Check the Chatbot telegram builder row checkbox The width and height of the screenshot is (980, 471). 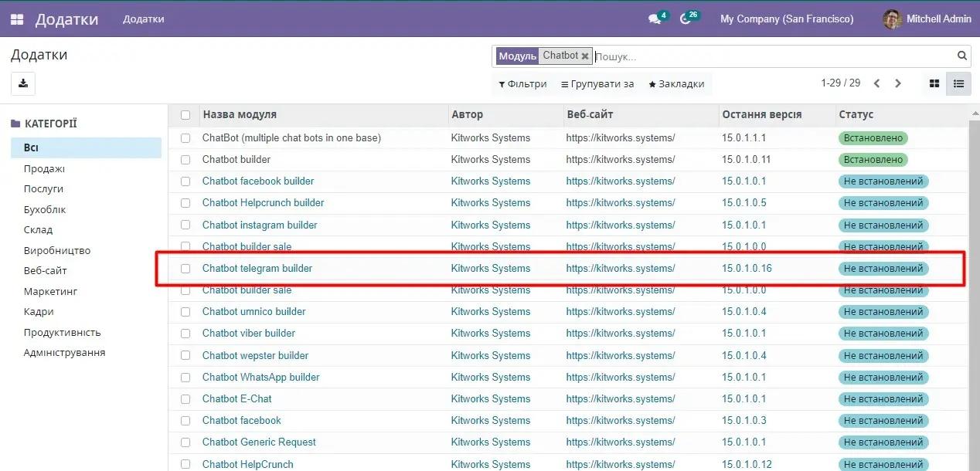point(185,269)
